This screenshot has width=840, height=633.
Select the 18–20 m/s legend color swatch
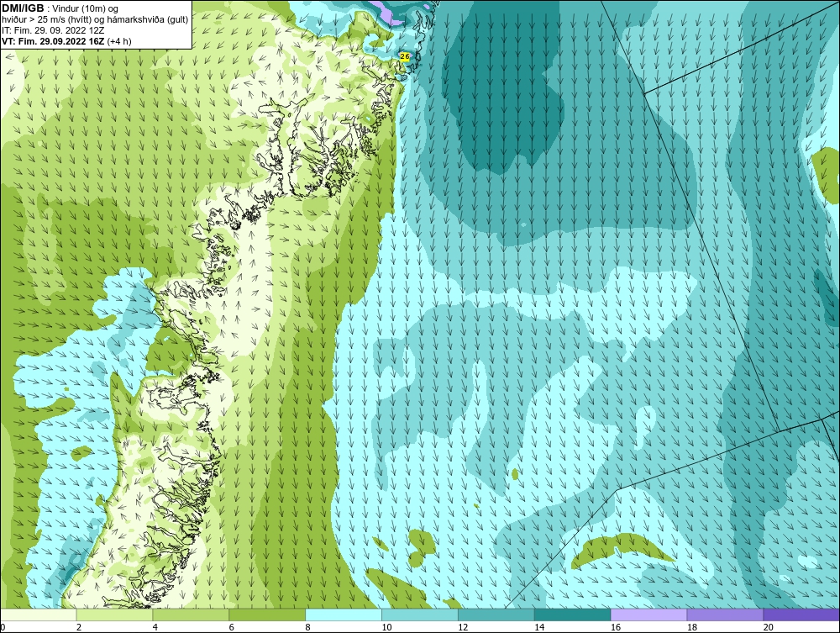[726, 615]
